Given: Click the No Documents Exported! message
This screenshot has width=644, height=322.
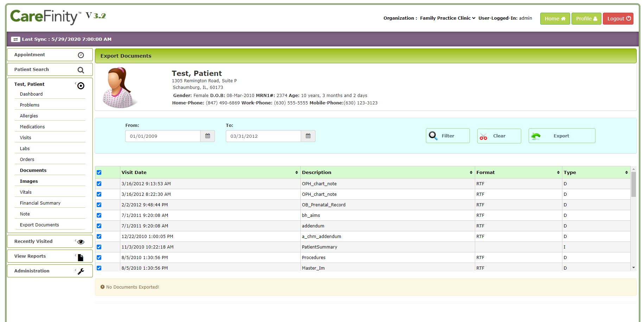Looking at the screenshot, I should tap(133, 287).
